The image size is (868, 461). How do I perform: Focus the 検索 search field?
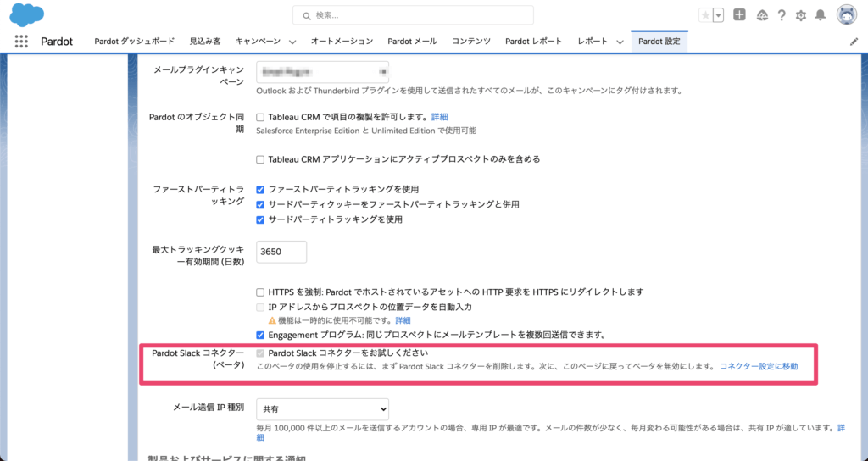pos(413,15)
